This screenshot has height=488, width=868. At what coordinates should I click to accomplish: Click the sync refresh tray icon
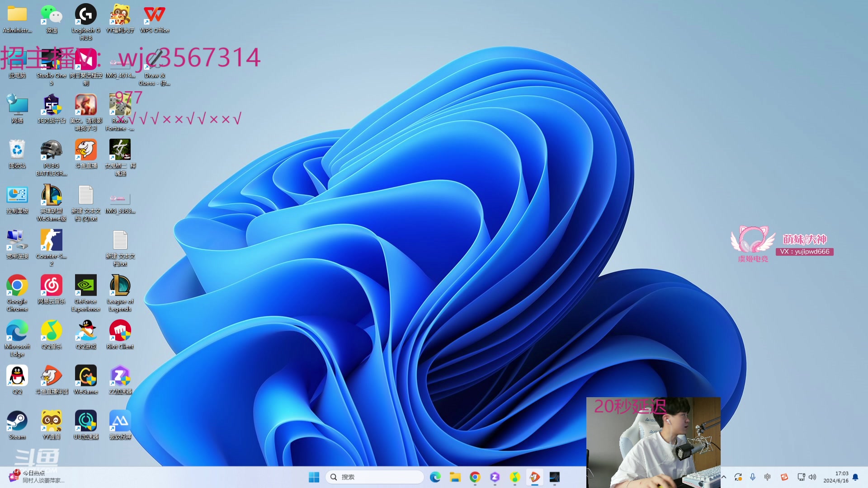pos(738,477)
